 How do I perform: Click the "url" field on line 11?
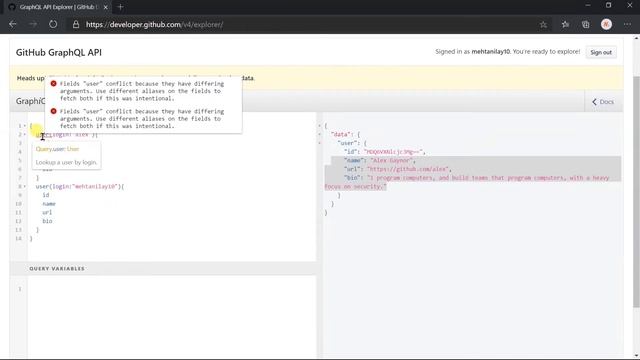(x=47, y=212)
